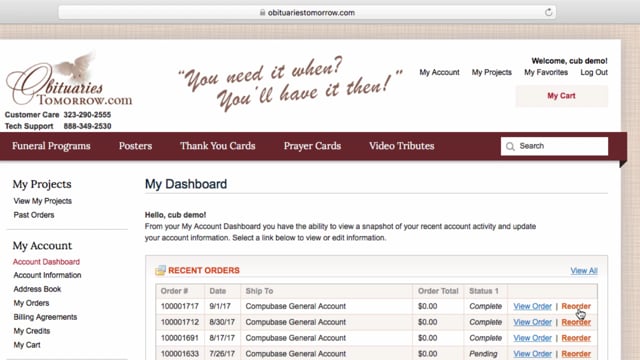Image resolution: width=640 pixels, height=360 pixels.
Task: Go to View My Projects
Action: click(x=42, y=201)
